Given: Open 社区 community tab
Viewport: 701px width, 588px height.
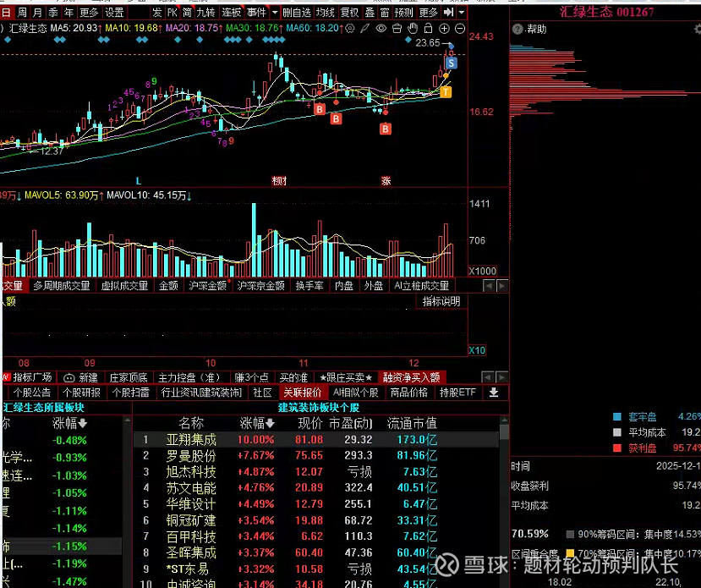Looking at the screenshot, I should click(262, 393).
